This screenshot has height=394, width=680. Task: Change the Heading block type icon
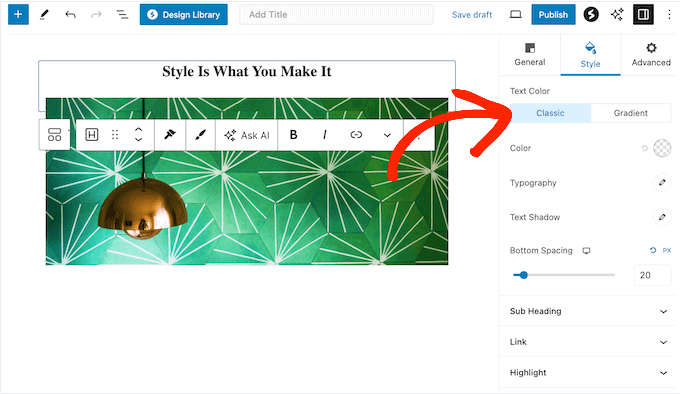[x=92, y=135]
